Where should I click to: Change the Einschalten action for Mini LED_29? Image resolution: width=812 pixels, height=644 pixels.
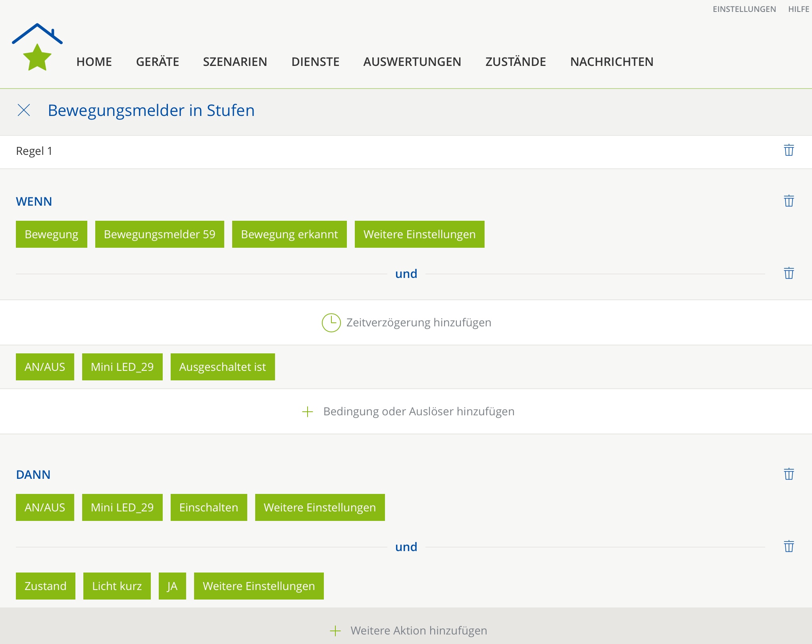point(209,507)
